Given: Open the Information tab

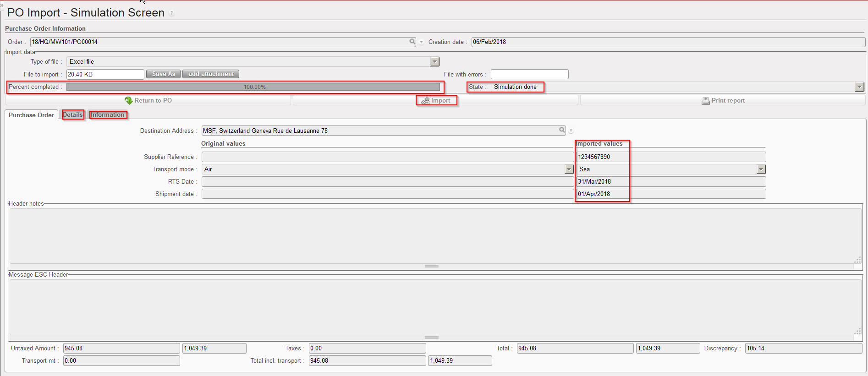Looking at the screenshot, I should click(107, 115).
